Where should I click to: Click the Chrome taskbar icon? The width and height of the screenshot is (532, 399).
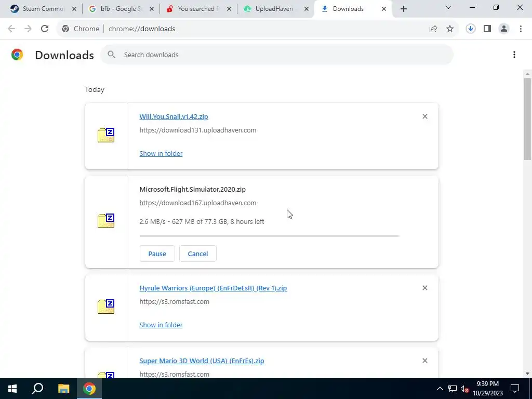coord(89,389)
